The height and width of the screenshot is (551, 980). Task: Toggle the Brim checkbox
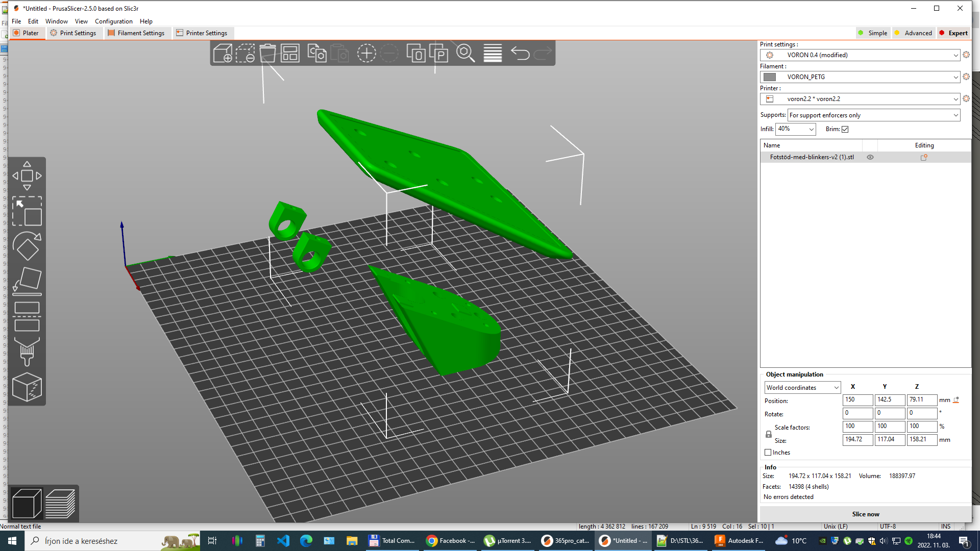point(845,129)
